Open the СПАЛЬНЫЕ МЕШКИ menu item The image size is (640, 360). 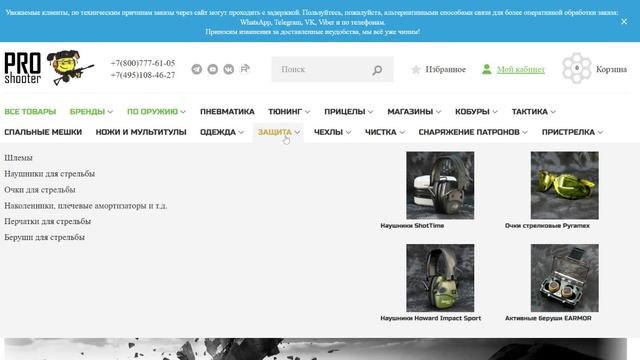point(43,132)
